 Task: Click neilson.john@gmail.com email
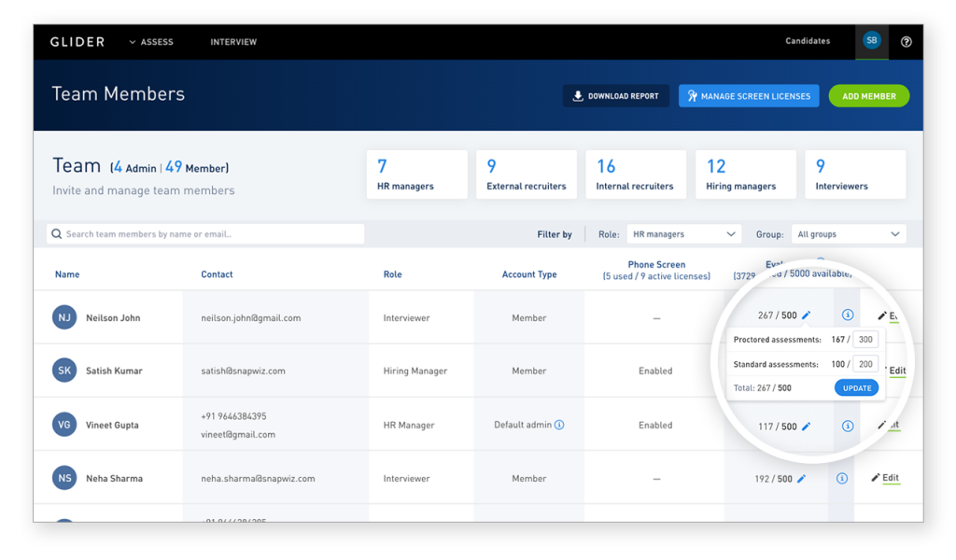pyautogui.click(x=250, y=318)
